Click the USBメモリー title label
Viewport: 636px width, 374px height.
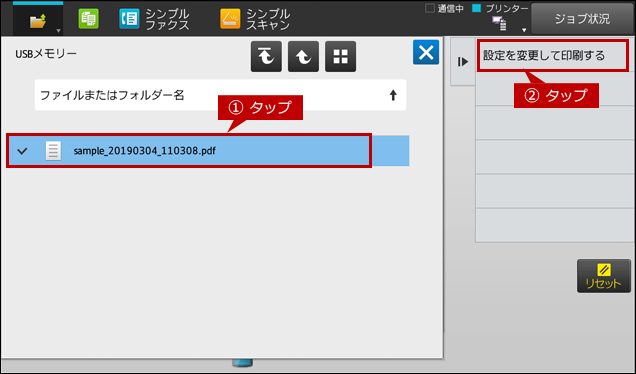pyautogui.click(x=46, y=54)
